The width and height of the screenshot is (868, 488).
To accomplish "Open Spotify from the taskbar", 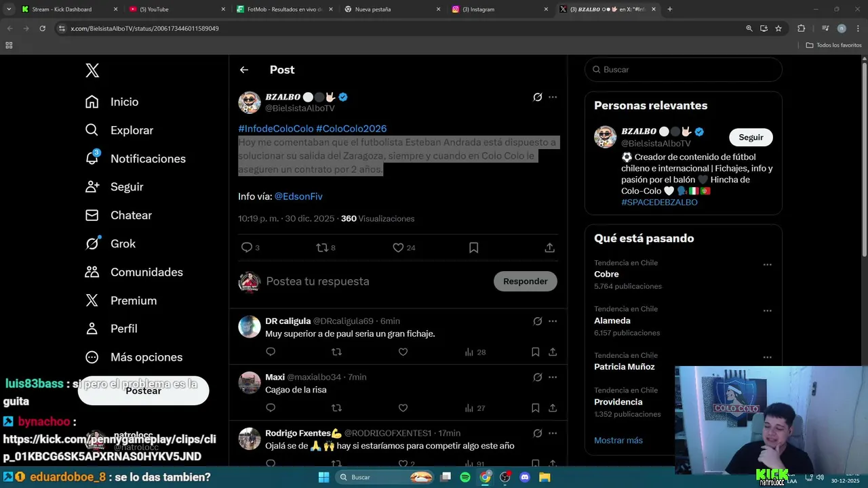I will point(465,477).
